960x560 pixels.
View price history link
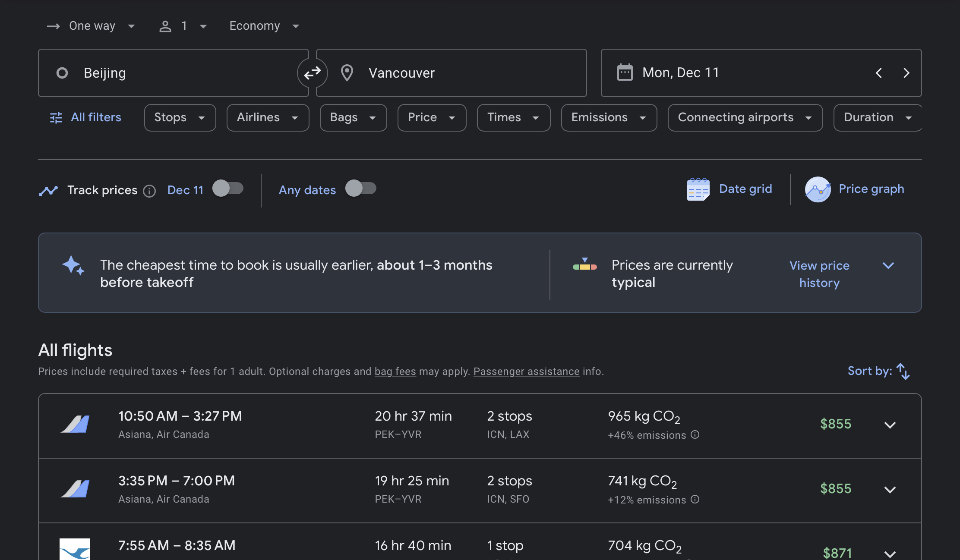[819, 274]
